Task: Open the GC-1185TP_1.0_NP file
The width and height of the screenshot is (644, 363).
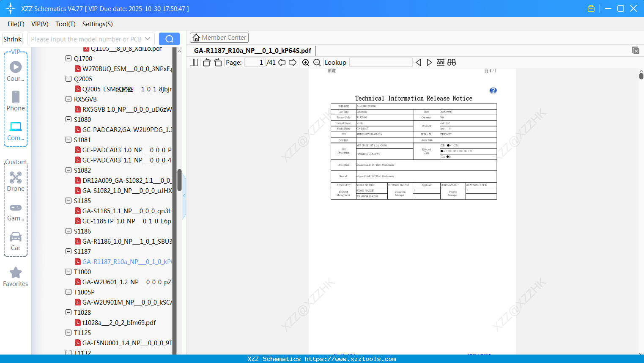Action: pos(127,221)
